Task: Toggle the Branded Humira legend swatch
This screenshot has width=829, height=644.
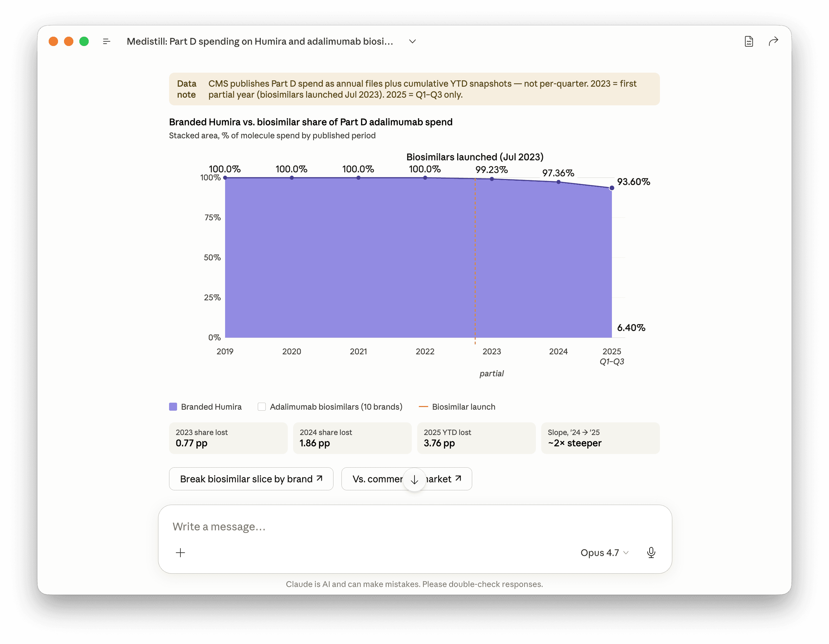Action: point(173,407)
